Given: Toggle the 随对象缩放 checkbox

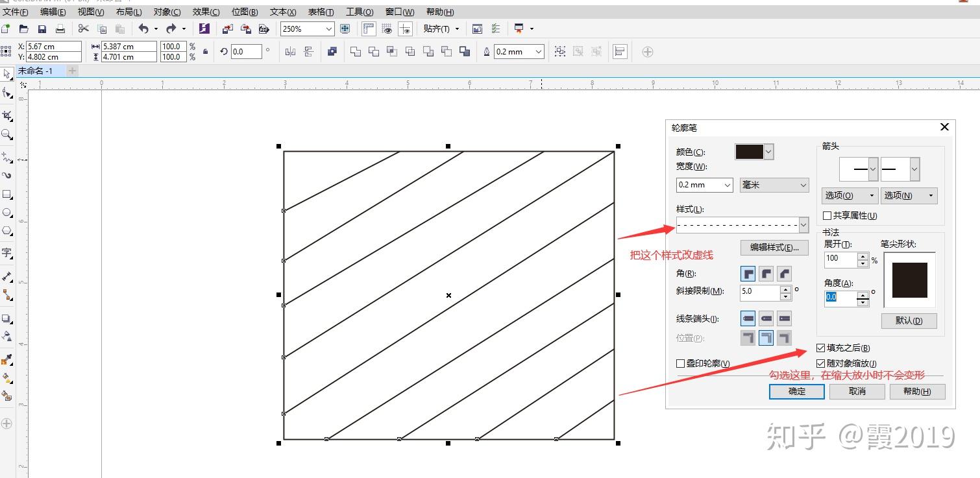Looking at the screenshot, I should [x=821, y=364].
